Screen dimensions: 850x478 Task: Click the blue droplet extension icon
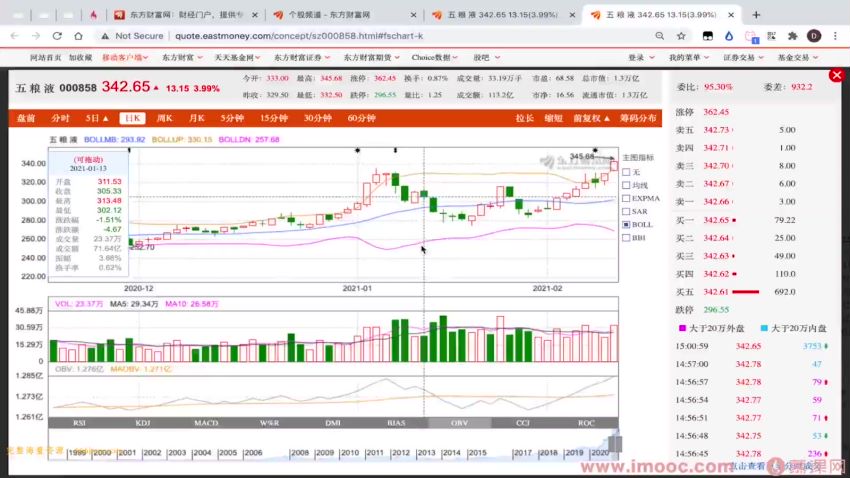(729, 36)
